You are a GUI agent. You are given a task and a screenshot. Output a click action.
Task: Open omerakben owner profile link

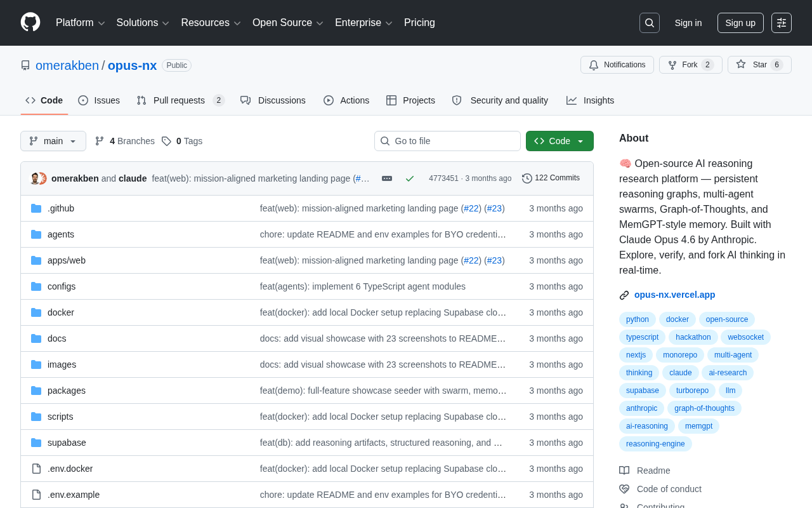[67, 65]
